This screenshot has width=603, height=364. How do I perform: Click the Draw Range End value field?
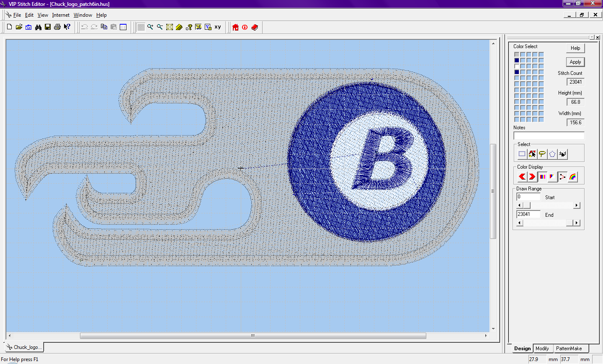click(x=528, y=214)
